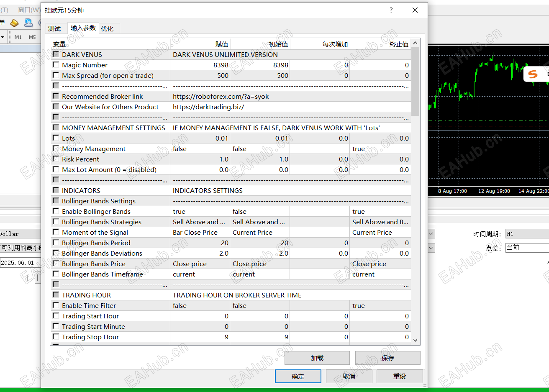Click the blue cube MQL5 community toolbar icon

click(x=28, y=23)
